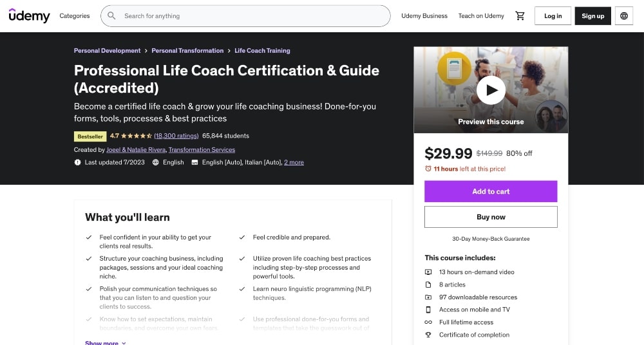Click the downloadable resources icon
This screenshot has width=644, height=345.
(x=428, y=297)
